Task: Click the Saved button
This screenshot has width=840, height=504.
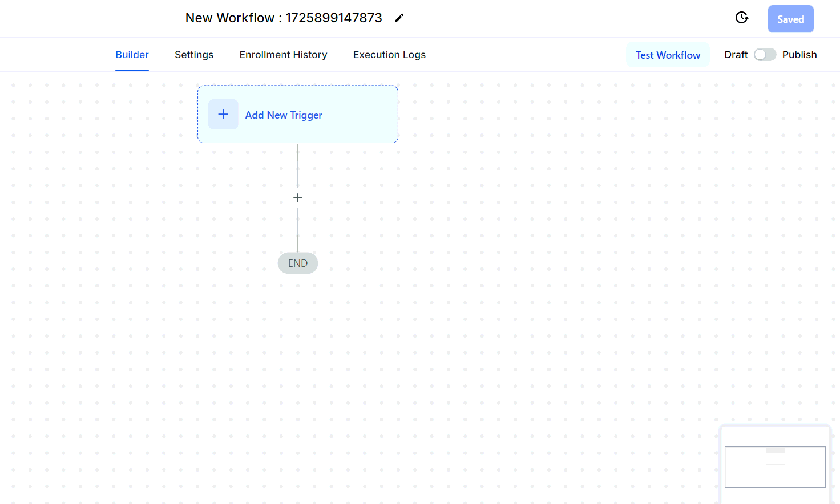Action: click(x=790, y=19)
